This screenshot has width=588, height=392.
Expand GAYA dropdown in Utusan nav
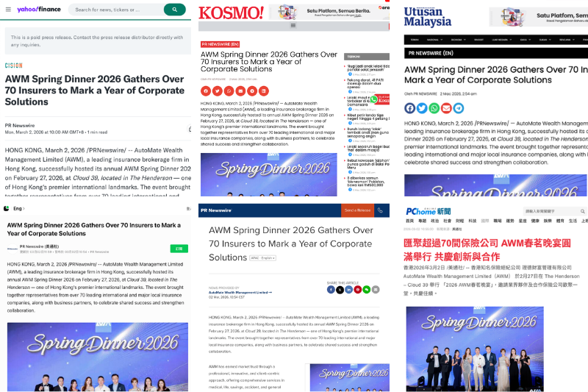[x=525, y=40]
